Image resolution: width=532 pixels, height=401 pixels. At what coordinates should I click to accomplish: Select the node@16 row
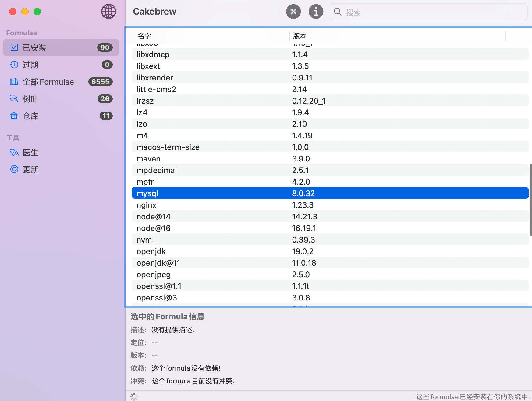coord(330,228)
